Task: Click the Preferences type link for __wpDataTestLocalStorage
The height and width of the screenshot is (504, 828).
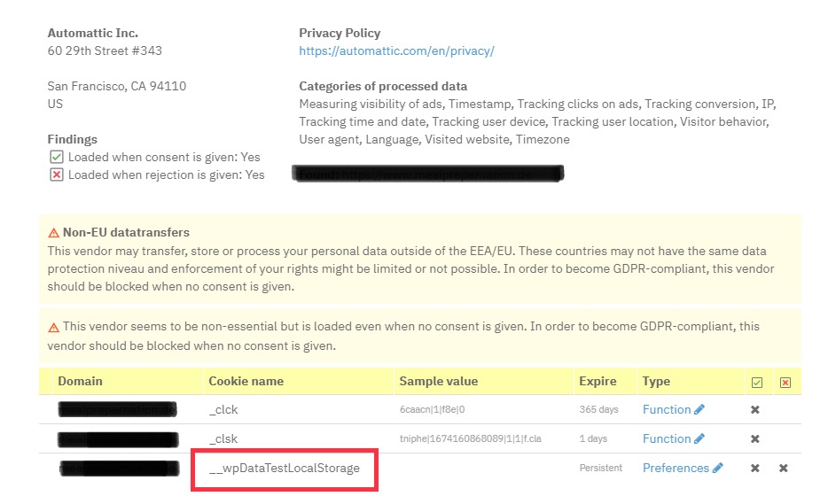Action: [676, 468]
